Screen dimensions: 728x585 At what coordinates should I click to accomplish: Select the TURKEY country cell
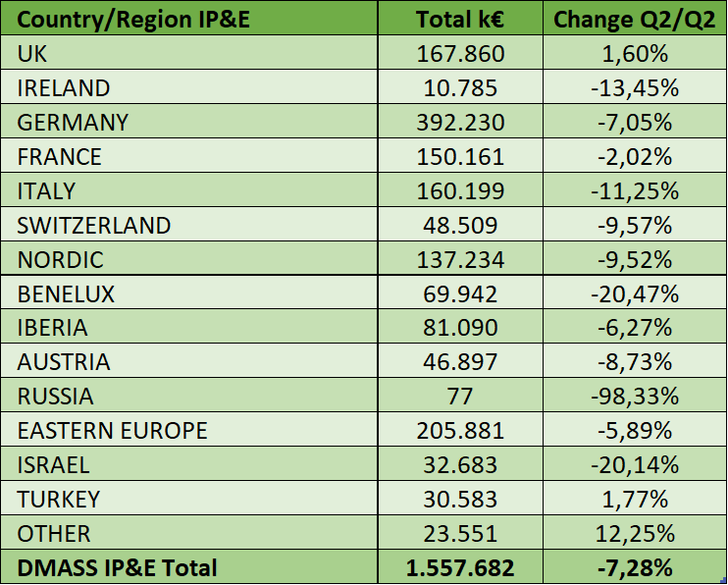pyautogui.click(x=59, y=500)
